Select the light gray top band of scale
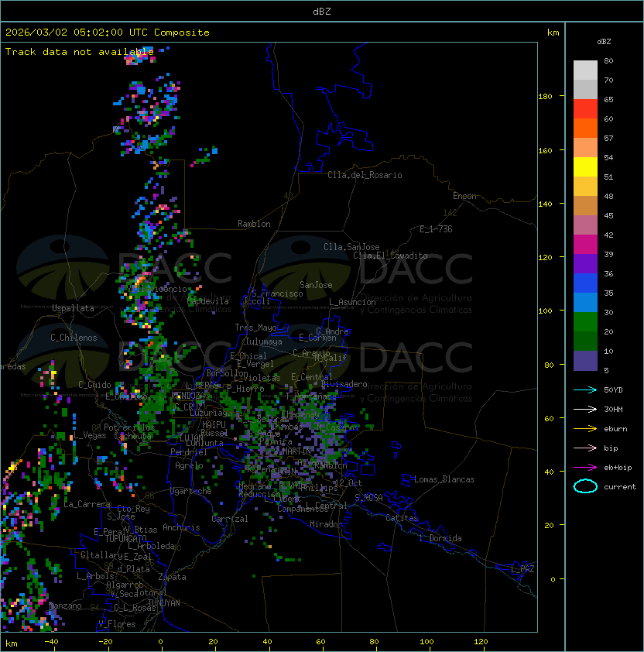 click(585, 70)
